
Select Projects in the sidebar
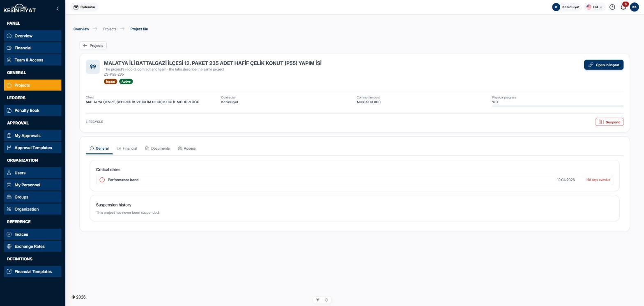[x=32, y=85]
